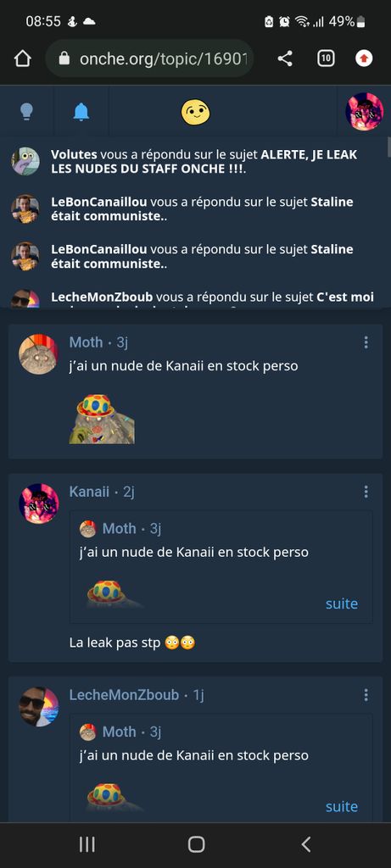
Task: Expand quoted message with suite in LecheMonZboub's reply
Action: [x=342, y=807]
